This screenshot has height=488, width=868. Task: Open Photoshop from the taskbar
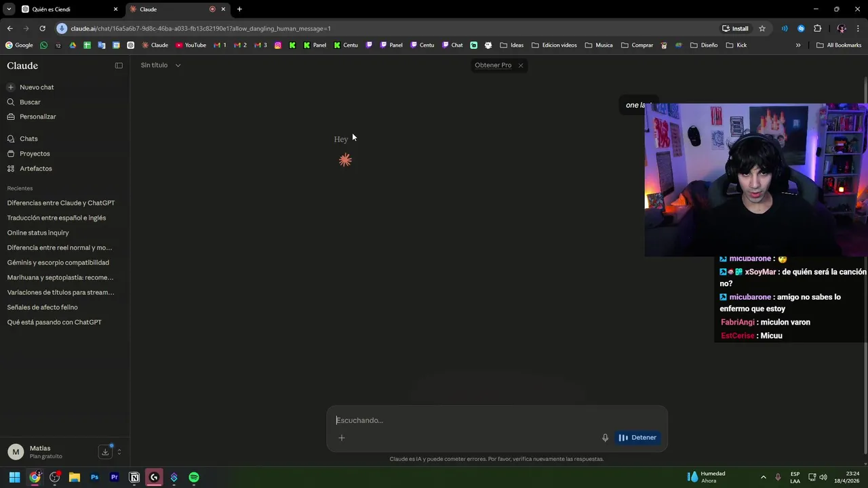click(94, 477)
